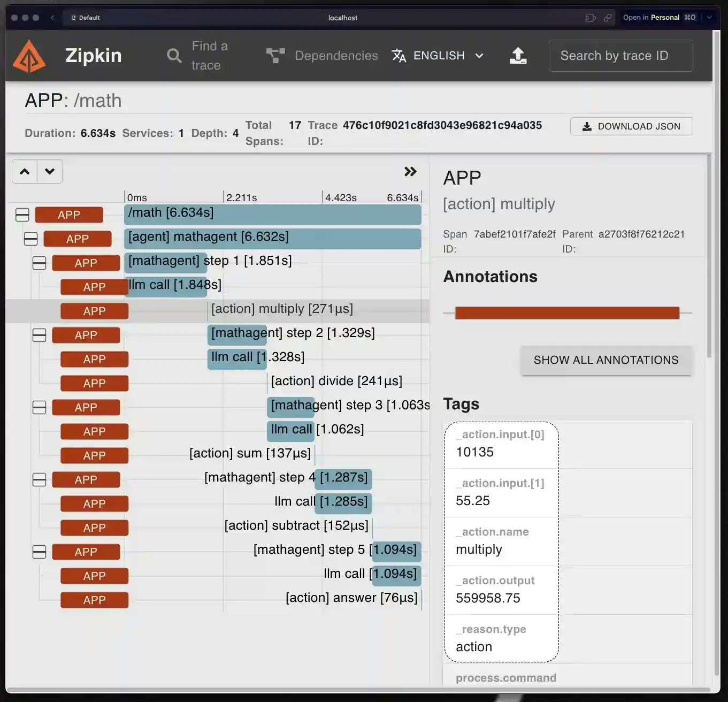
Task: Click the down arrow span navigation button
Action: 50,171
